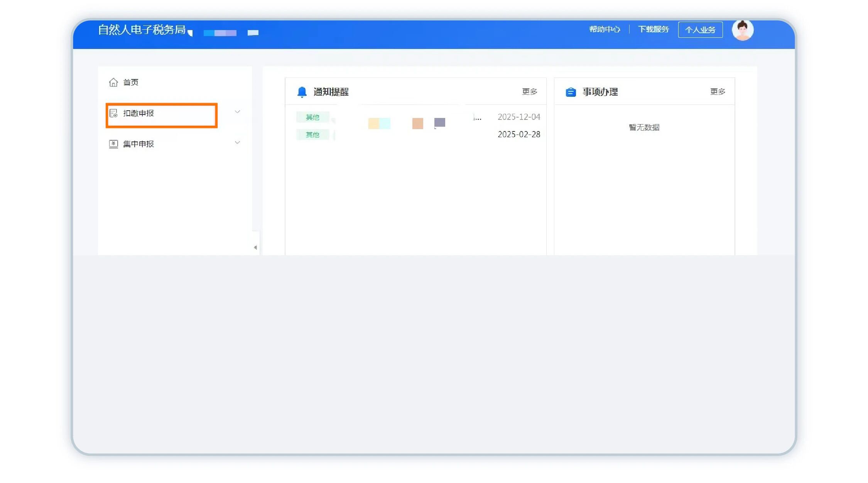
Task: Click the 集中申报 icon in sidebar
Action: point(113,144)
